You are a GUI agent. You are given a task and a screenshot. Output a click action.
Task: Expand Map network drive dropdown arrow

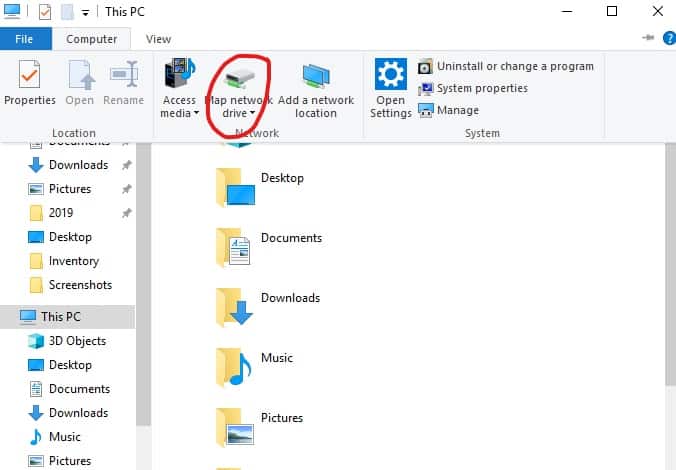pos(252,113)
